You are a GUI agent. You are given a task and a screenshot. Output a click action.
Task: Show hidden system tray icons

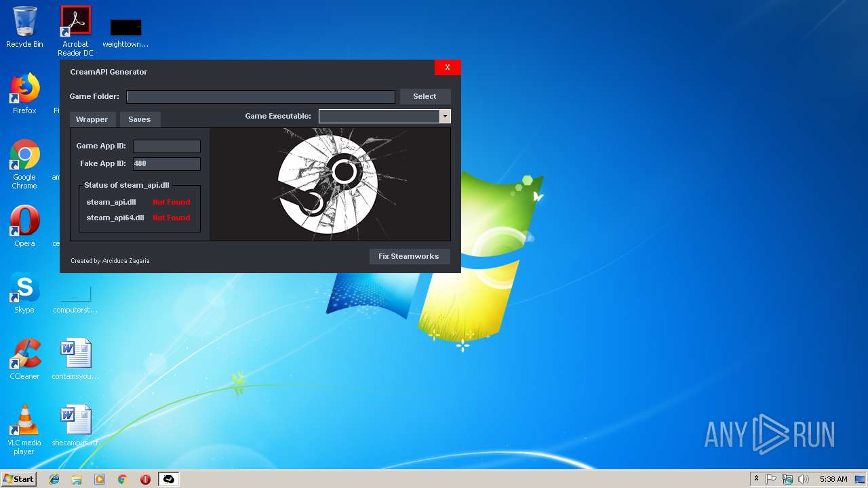point(756,479)
